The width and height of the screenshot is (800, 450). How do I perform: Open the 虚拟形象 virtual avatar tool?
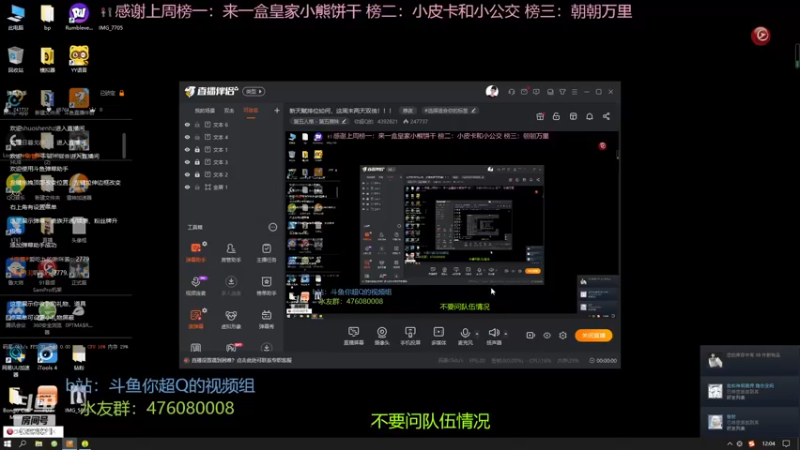coord(231,319)
